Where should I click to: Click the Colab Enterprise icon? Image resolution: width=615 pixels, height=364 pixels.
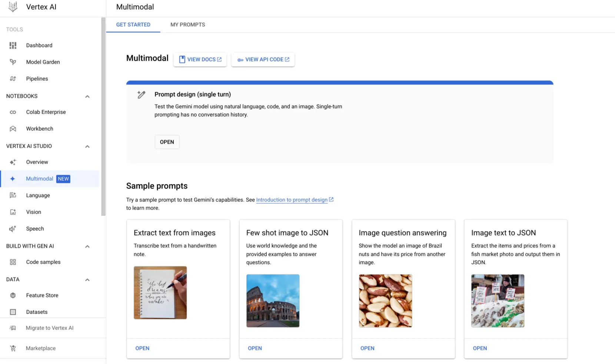pyautogui.click(x=13, y=112)
